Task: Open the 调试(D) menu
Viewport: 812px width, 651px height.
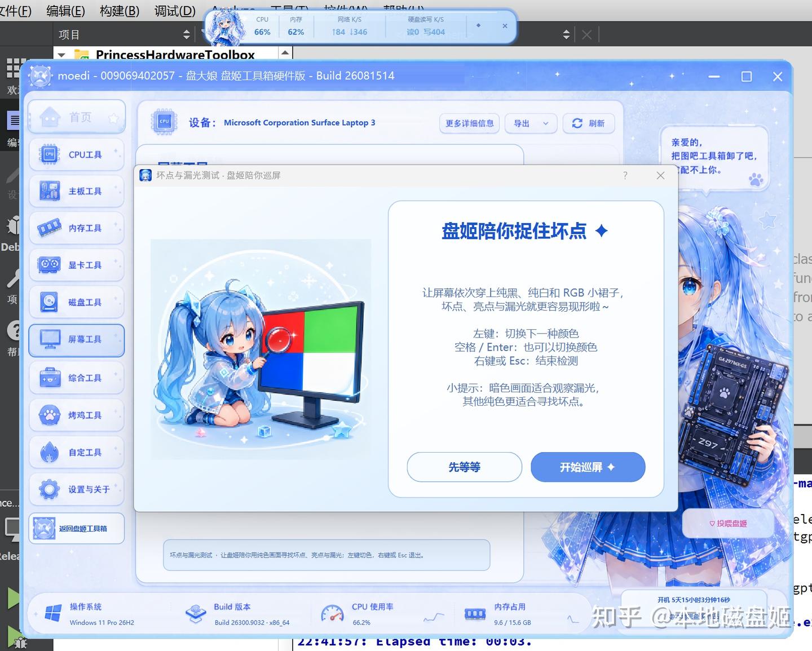Action: pyautogui.click(x=175, y=11)
